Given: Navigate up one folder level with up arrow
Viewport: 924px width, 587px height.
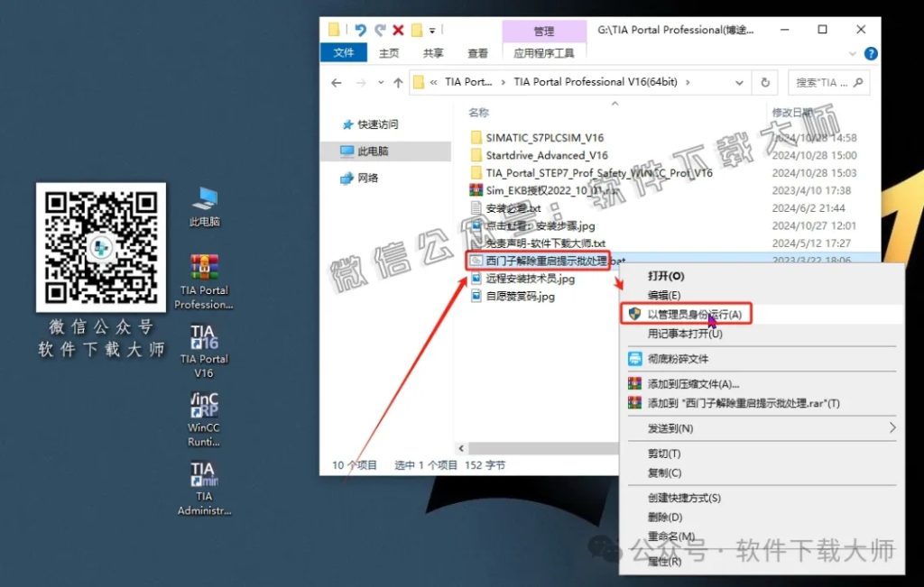Looking at the screenshot, I should coord(397,82).
